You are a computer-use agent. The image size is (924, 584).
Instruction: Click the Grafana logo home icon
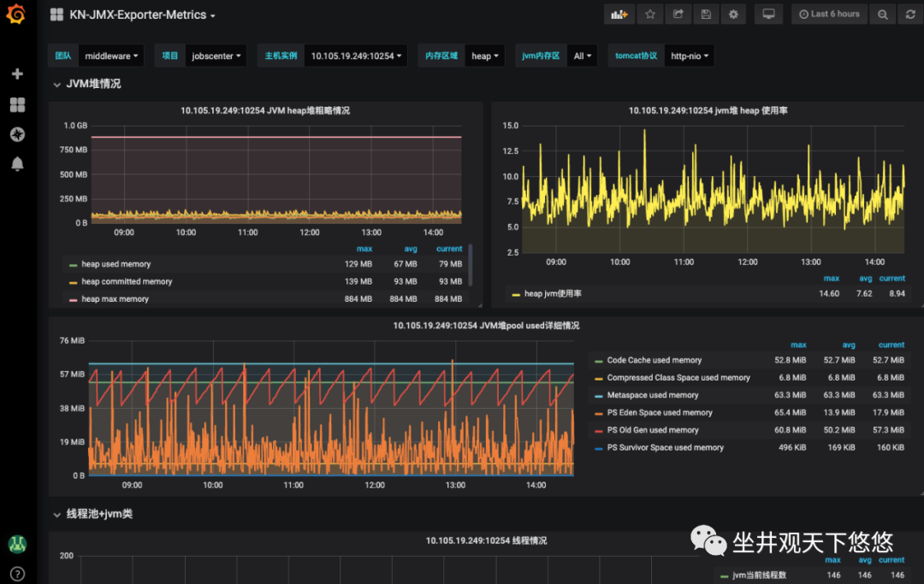coord(15,15)
